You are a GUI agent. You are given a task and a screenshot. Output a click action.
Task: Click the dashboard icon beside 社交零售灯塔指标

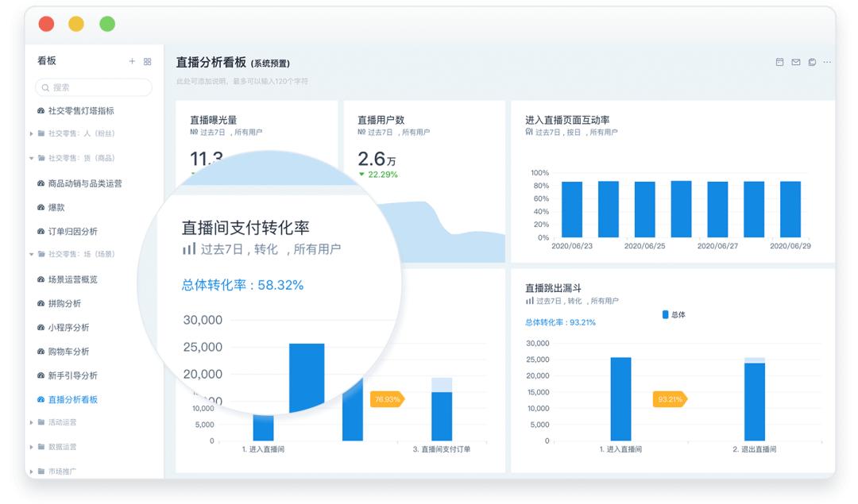(41, 110)
